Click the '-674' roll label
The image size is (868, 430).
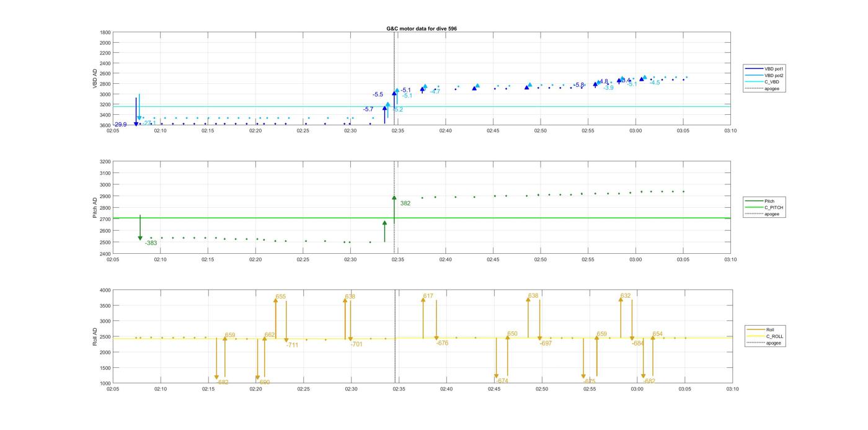(502, 381)
